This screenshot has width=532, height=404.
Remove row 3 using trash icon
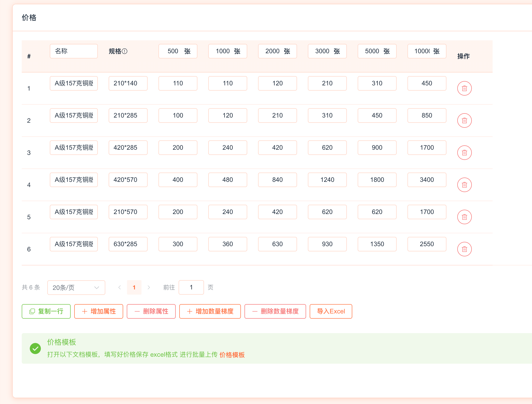click(x=464, y=153)
